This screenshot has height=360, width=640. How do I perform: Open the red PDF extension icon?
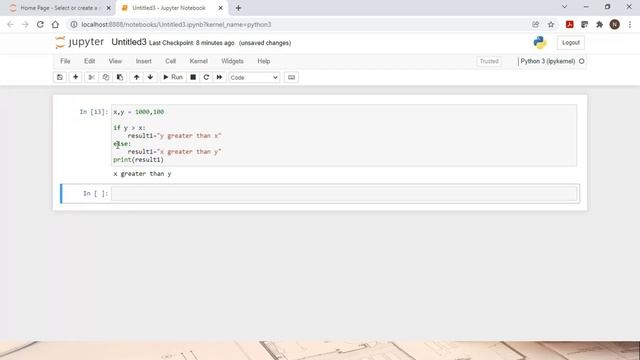coord(570,25)
